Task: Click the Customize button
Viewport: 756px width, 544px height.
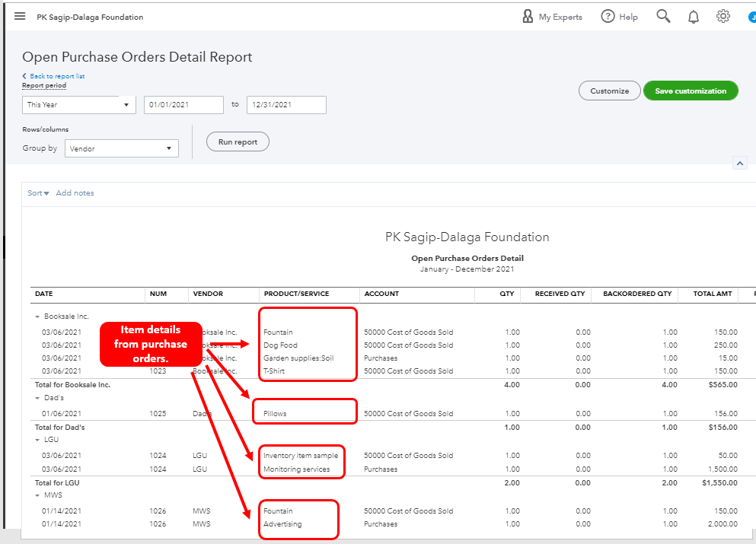Action: (609, 91)
